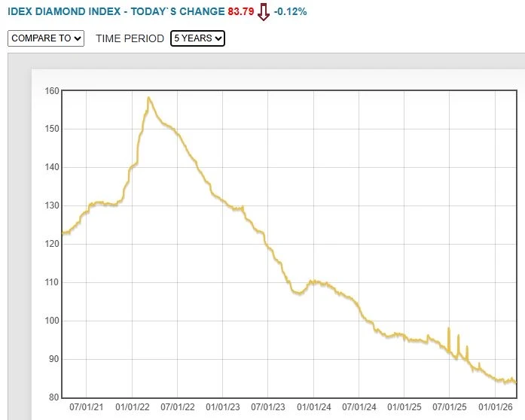Click the 07/01/22 x-axis date label
Image resolution: width=525 pixels, height=420 pixels.
(178, 407)
